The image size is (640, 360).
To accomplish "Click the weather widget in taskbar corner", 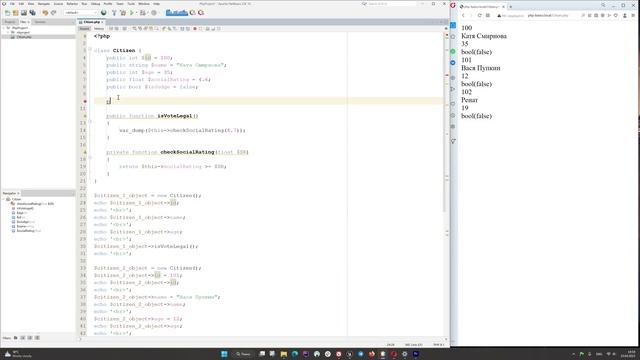I will (x=17, y=354).
